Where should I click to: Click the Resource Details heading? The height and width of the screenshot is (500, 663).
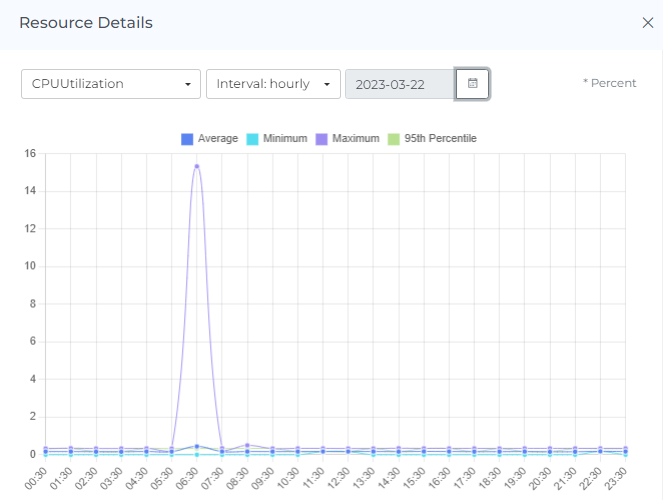pyautogui.click(x=86, y=23)
